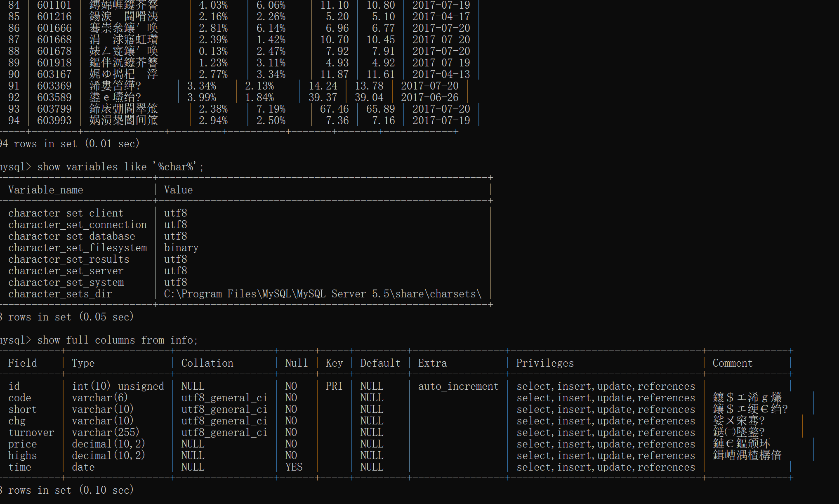This screenshot has height=504, width=839.
Task: Select stock code 603369
Action: (54, 86)
